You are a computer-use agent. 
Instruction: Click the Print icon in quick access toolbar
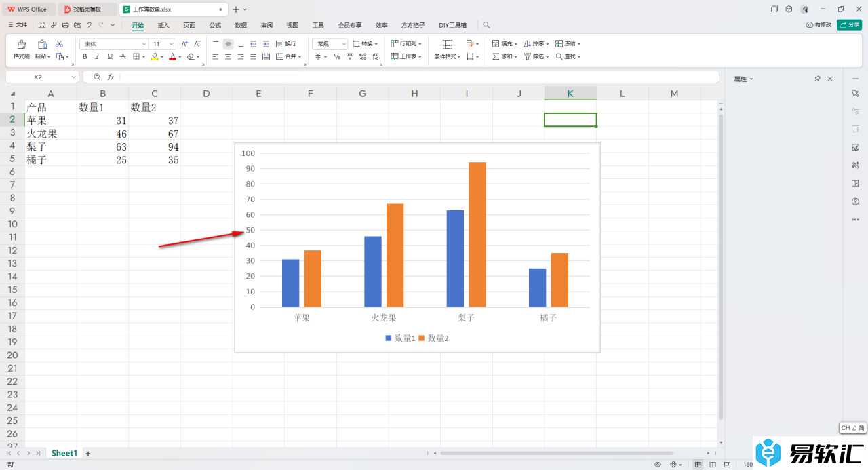pyautogui.click(x=66, y=25)
